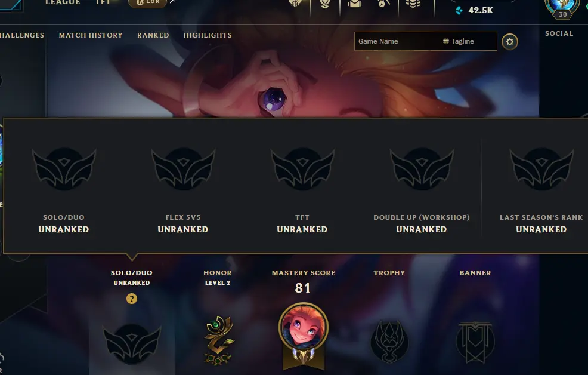Click the bottom Solo/Duo unranked crest
The height and width of the screenshot is (375, 588).
[x=132, y=344]
